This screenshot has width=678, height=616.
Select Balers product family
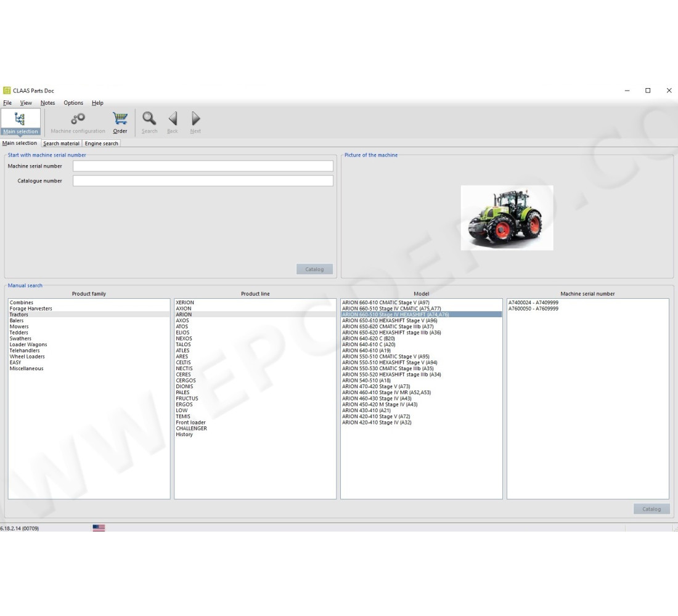[x=89, y=321]
